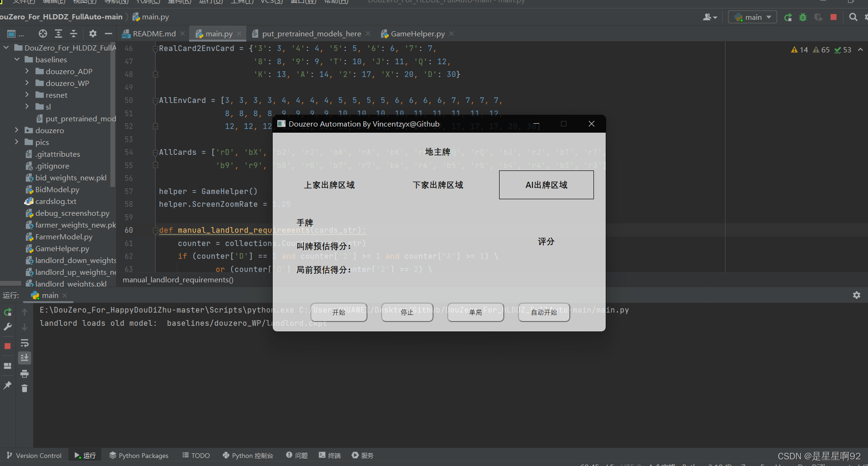The width and height of the screenshot is (868, 466).
Task: Collapse the DouZero_For_HLDDZ_FullAuto root folder
Action: (6, 48)
